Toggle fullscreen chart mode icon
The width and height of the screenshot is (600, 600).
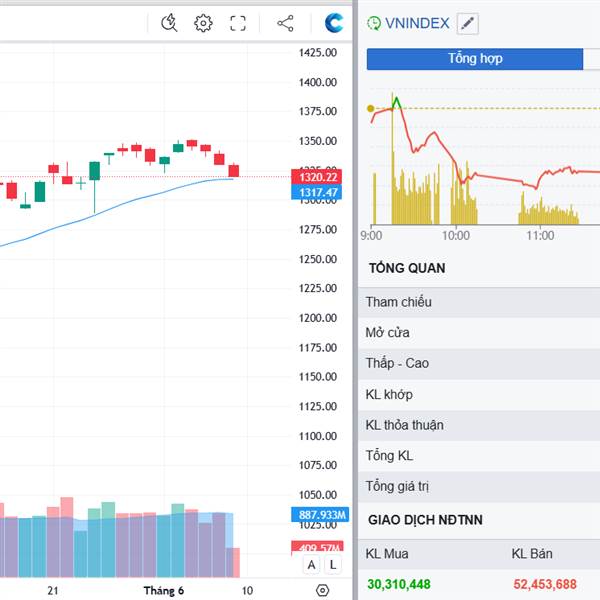tap(238, 23)
